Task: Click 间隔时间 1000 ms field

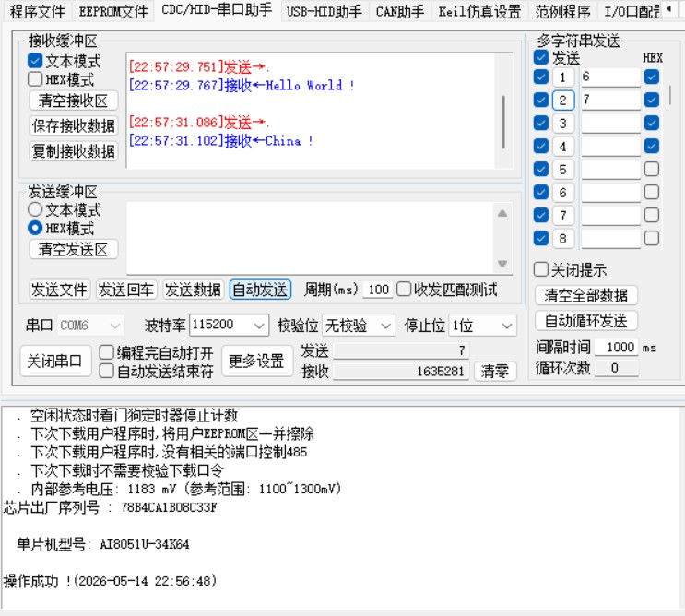Action: click(617, 348)
